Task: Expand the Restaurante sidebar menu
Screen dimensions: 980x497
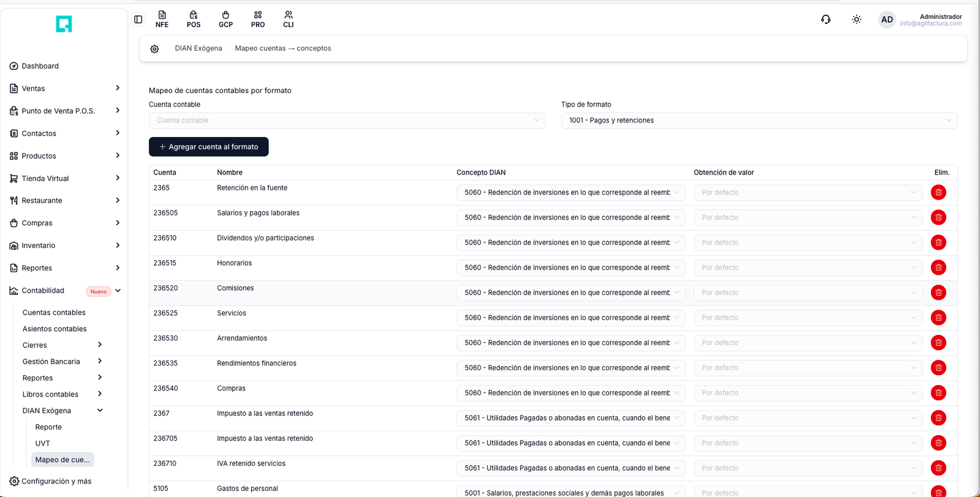Action: coord(65,201)
